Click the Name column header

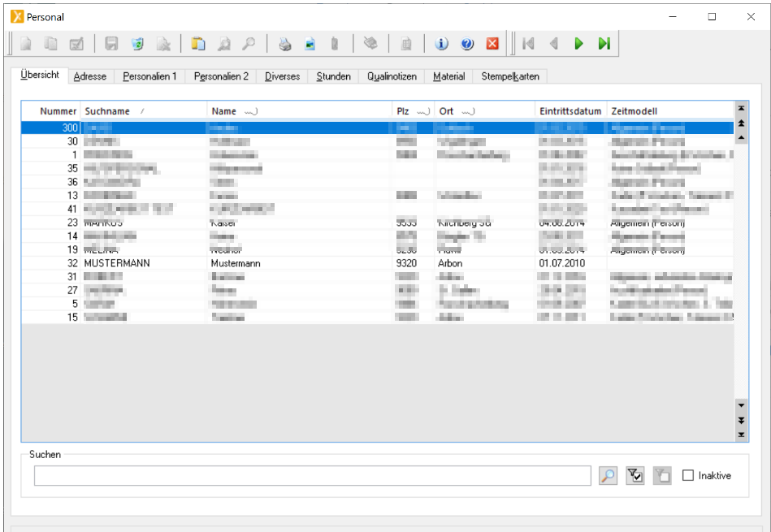tap(224, 110)
